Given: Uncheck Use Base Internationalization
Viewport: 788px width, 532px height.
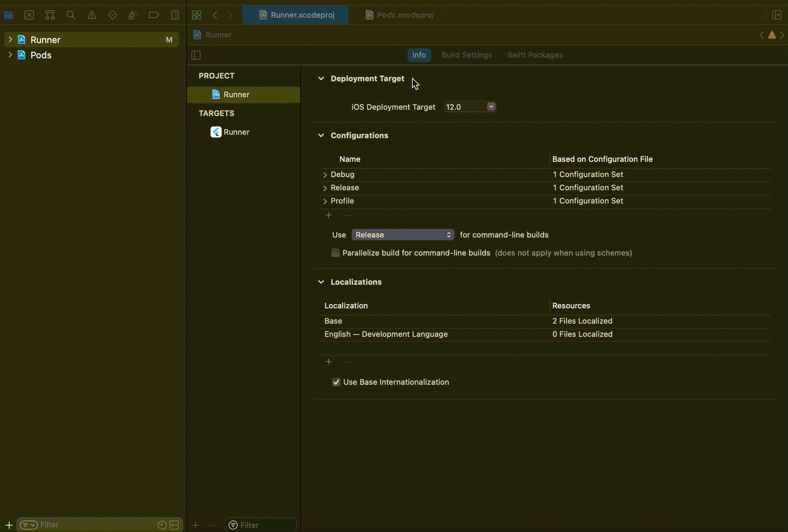Looking at the screenshot, I should click(x=336, y=382).
